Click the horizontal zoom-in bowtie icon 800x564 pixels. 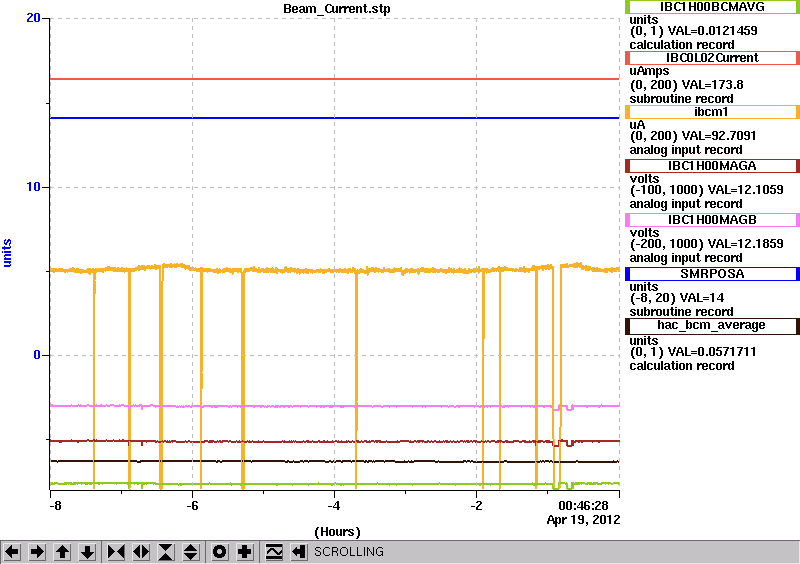pyautogui.click(x=116, y=552)
